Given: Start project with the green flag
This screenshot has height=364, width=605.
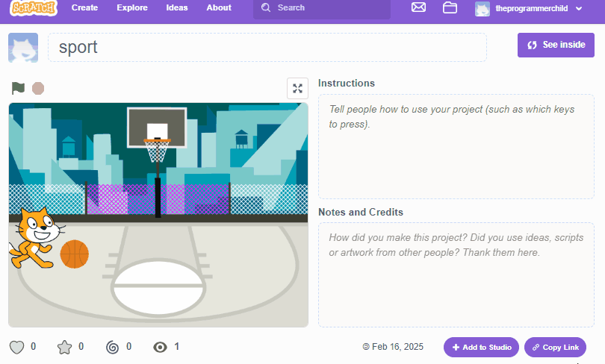Looking at the screenshot, I should tap(18, 88).
